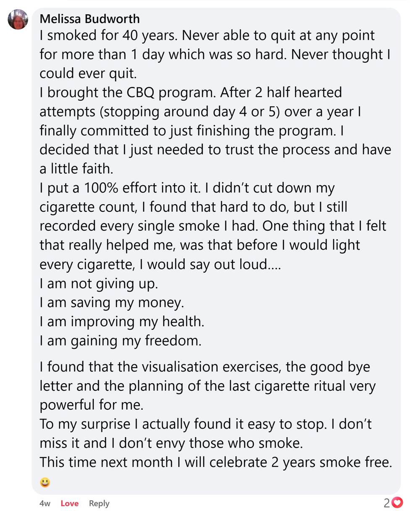Image resolution: width=420 pixels, height=511 pixels.
Task: Click the line "I am not giving up."
Action: [x=99, y=284]
